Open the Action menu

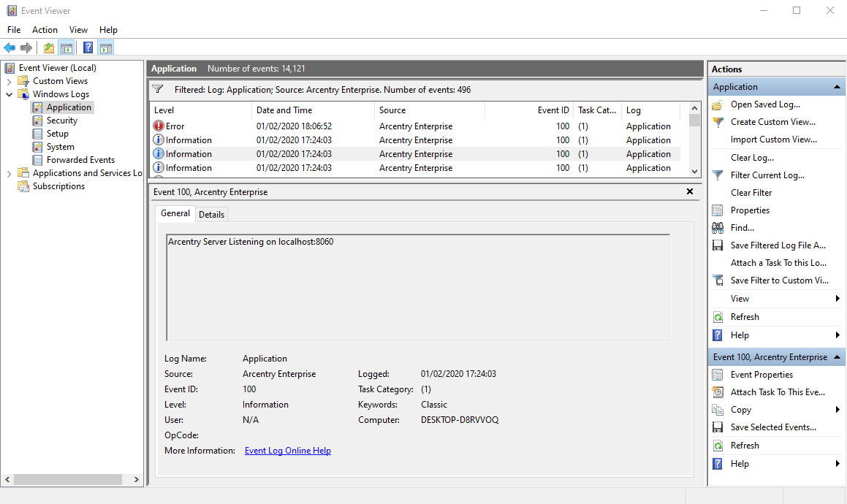tap(45, 30)
